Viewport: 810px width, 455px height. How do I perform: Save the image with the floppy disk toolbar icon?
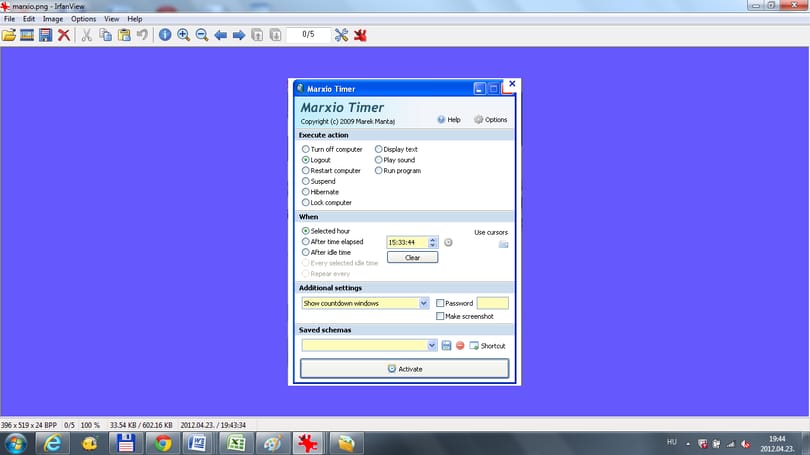pyautogui.click(x=45, y=35)
